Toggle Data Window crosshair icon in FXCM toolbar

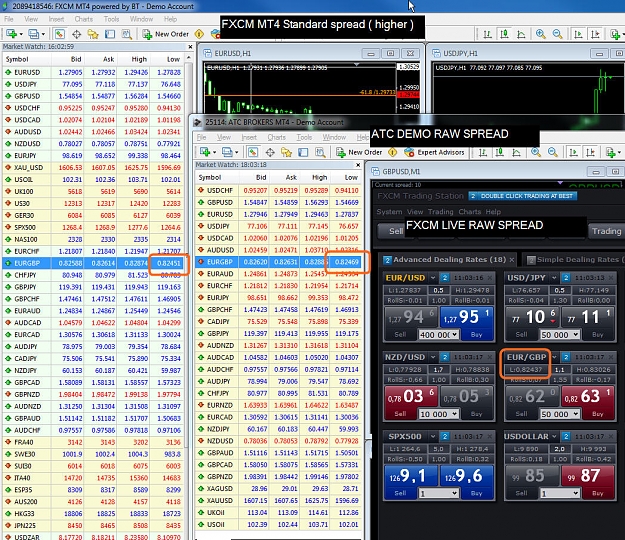(76, 34)
